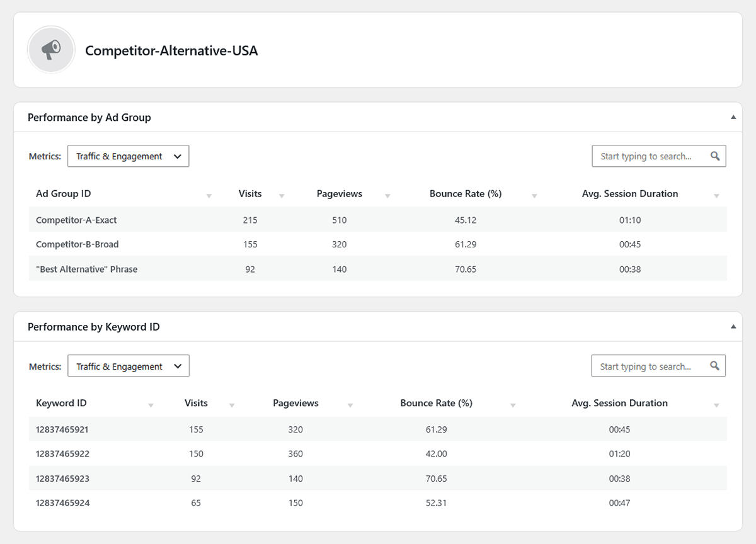
Task: Click bounce rate value 42.00
Action: pyautogui.click(x=436, y=454)
